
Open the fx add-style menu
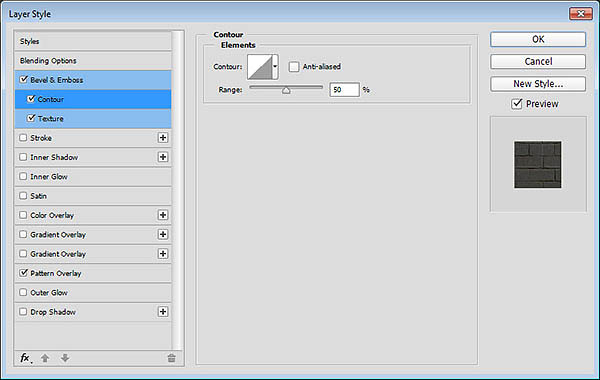(x=25, y=358)
